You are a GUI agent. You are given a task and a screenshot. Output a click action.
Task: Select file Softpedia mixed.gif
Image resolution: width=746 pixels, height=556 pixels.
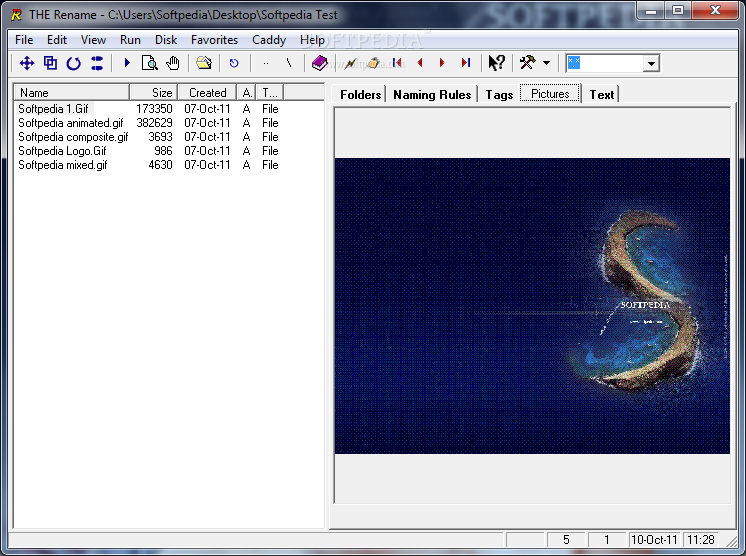coord(63,165)
